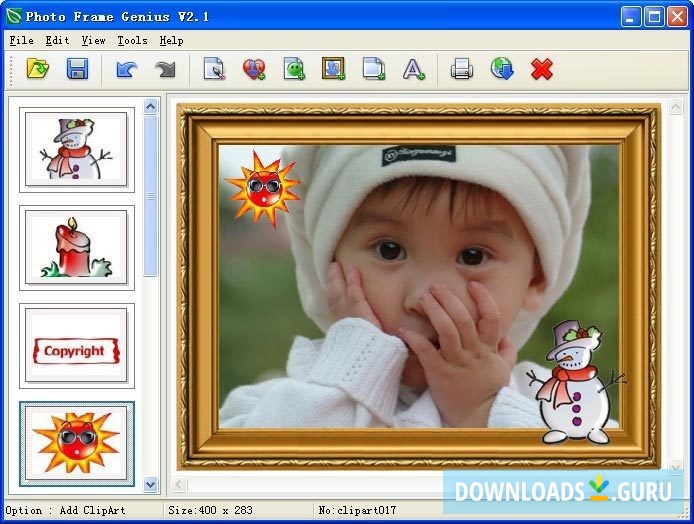Add a photo frame with the framed portrait icon
This screenshot has width=694, height=524.
coord(333,69)
